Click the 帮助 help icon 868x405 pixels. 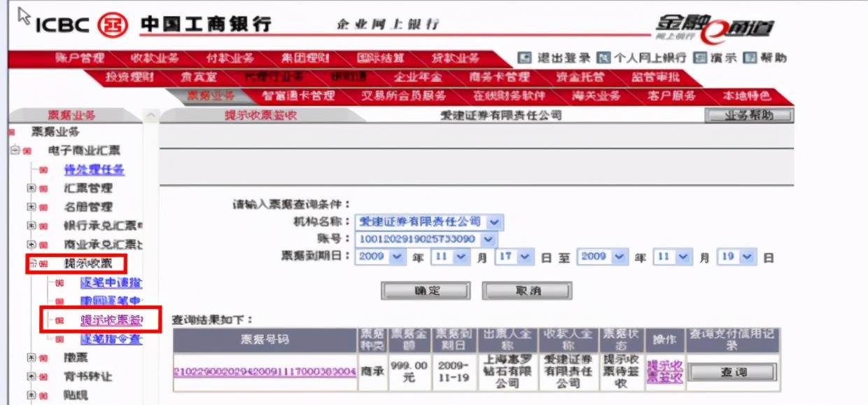750,58
